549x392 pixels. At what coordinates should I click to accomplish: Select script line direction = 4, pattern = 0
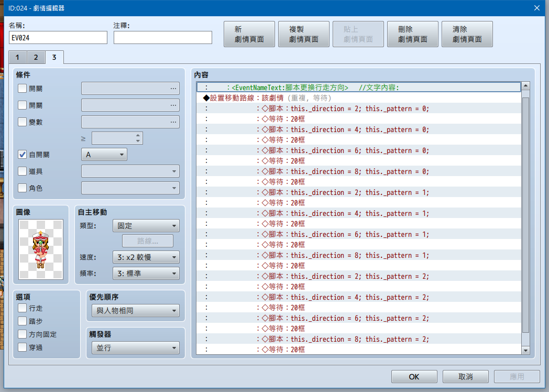358,129
